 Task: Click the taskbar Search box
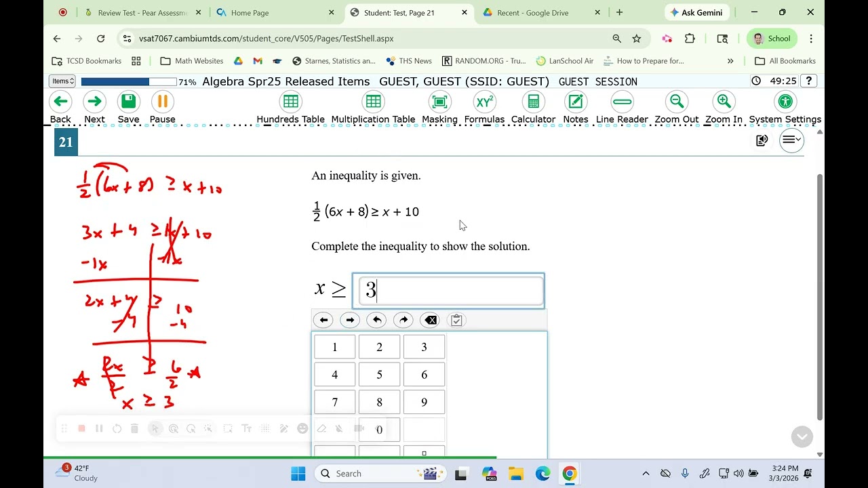click(x=381, y=474)
